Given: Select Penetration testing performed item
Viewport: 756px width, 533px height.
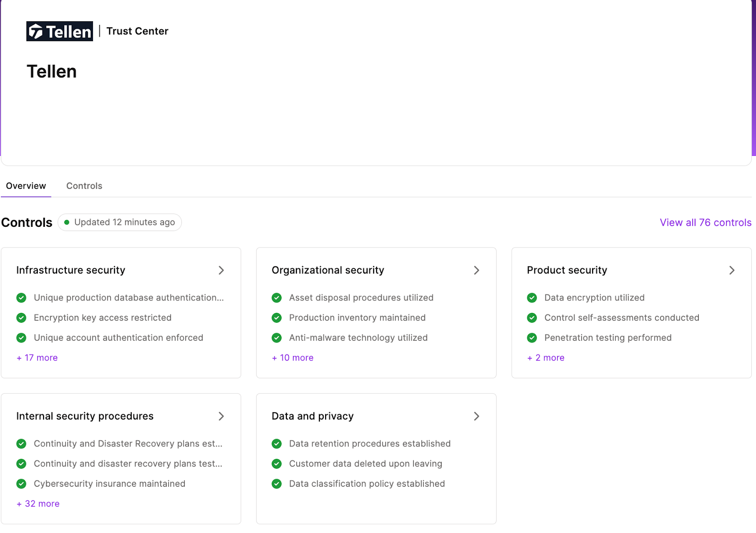Looking at the screenshot, I should pos(608,338).
